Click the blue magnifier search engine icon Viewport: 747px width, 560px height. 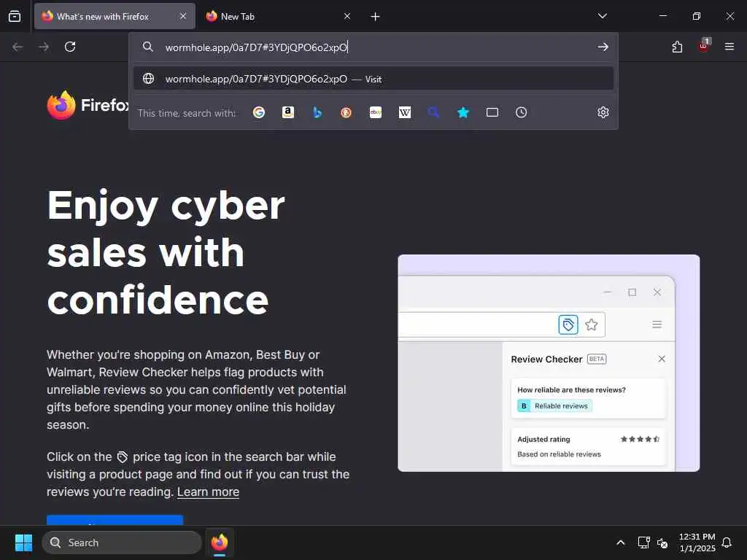[433, 112]
